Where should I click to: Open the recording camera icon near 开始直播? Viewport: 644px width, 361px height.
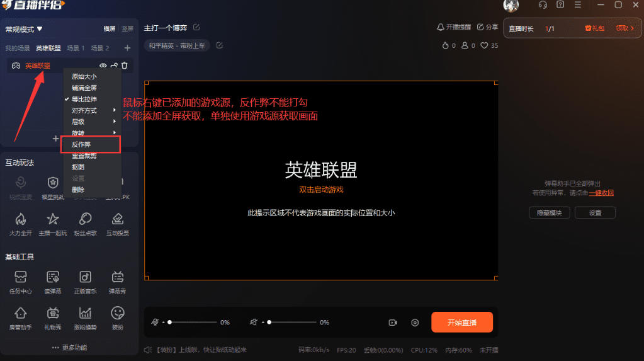(x=393, y=323)
